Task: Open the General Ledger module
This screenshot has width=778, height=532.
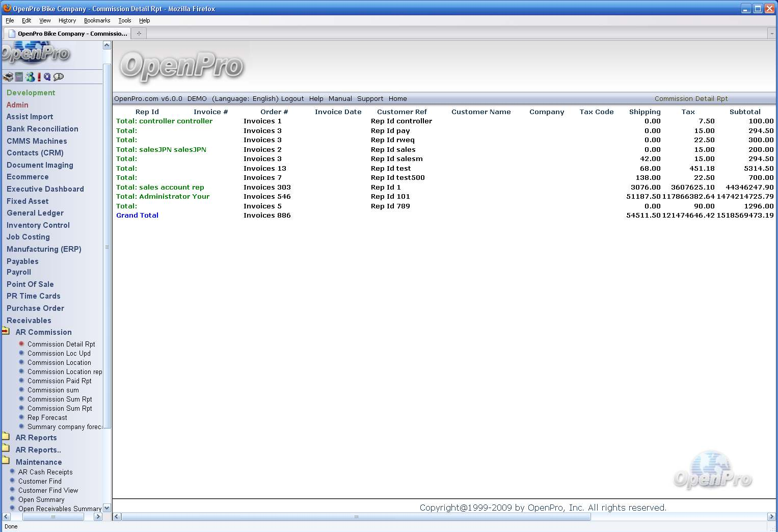Action: tap(35, 213)
